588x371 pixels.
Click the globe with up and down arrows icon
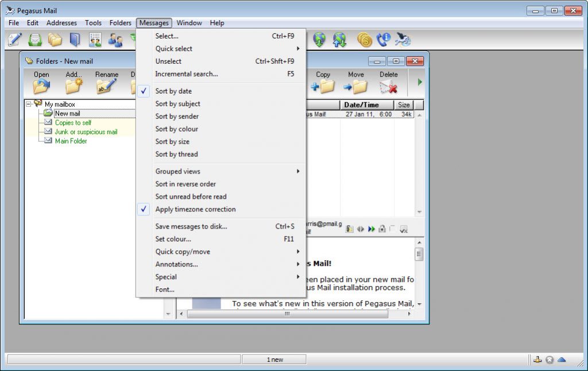click(339, 40)
